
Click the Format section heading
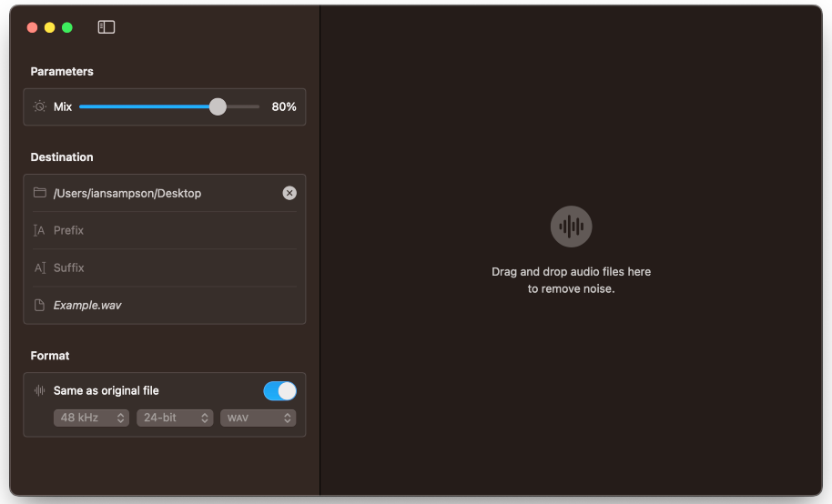tap(50, 356)
